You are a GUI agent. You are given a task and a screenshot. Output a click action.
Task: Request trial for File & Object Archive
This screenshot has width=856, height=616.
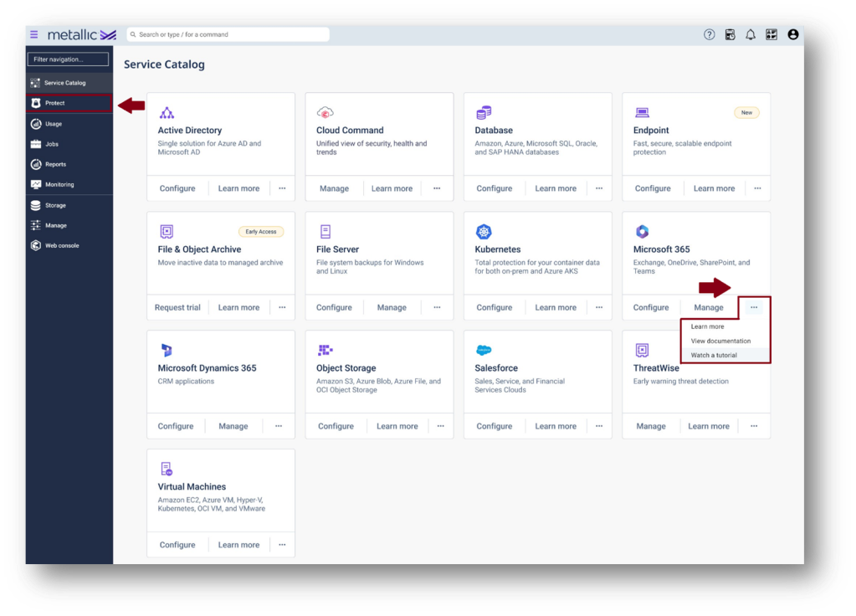[x=177, y=307]
